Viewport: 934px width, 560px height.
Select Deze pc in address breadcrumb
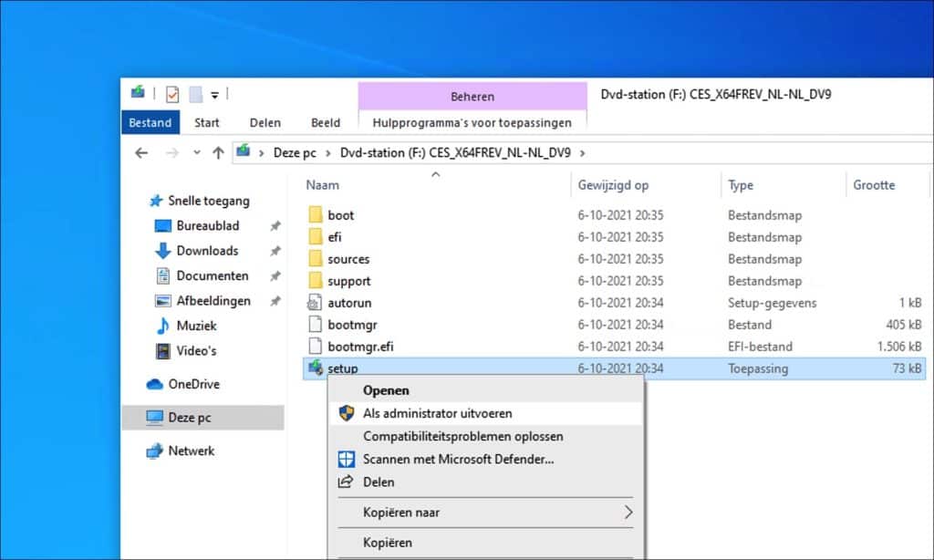(295, 153)
